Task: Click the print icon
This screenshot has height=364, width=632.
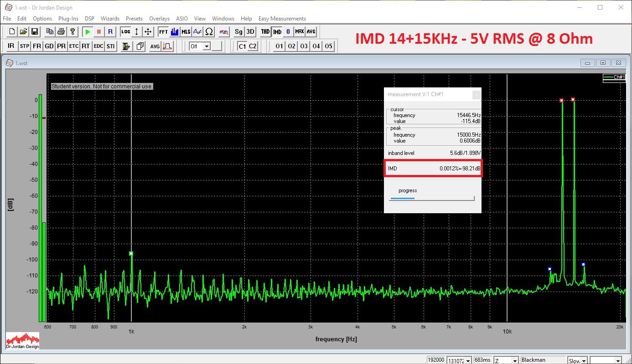Action: pos(61,32)
